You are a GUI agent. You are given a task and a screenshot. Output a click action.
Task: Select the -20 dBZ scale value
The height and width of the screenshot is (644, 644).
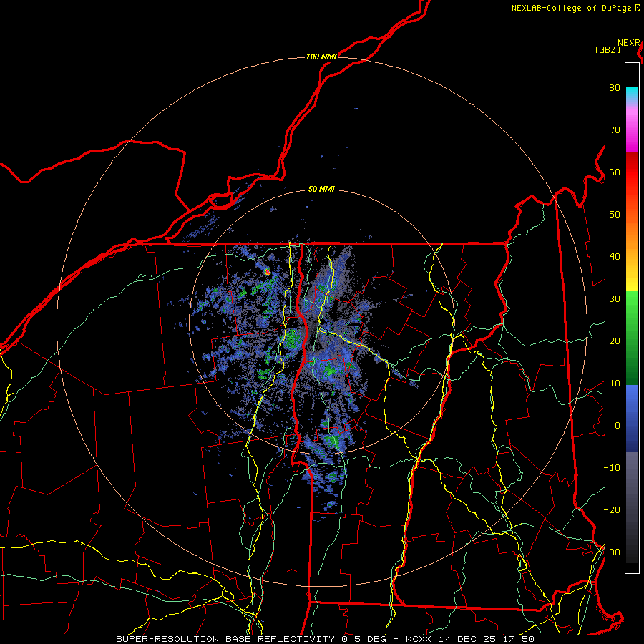coord(612,509)
